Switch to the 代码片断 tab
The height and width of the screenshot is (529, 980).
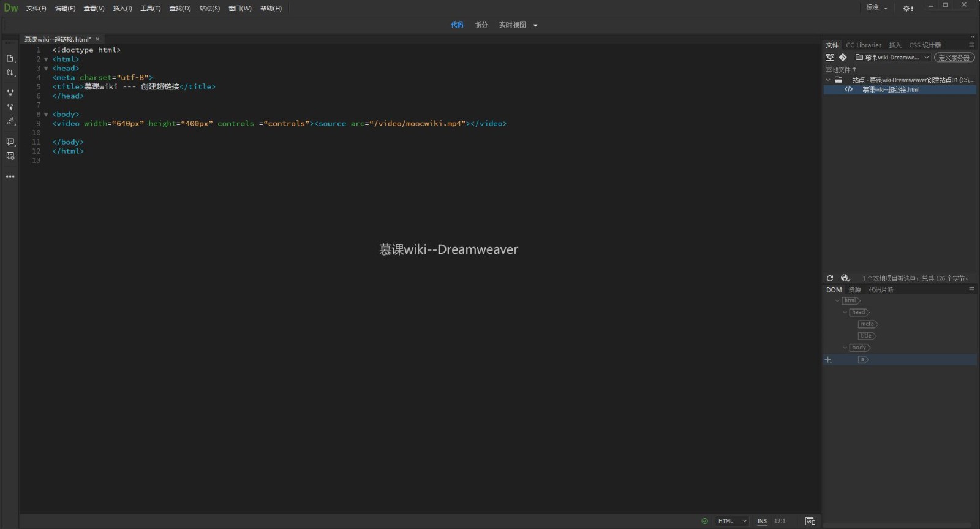881,290
